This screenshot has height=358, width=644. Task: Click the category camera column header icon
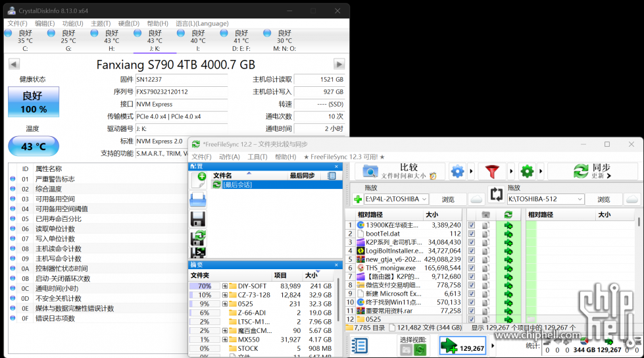click(x=485, y=215)
